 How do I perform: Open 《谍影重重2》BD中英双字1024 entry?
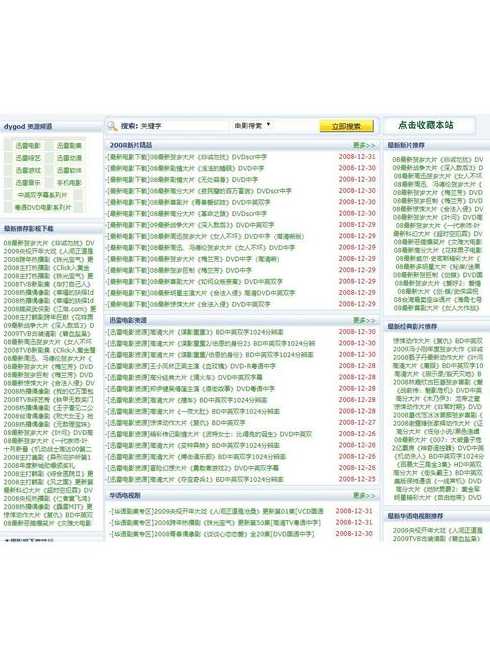(211, 343)
